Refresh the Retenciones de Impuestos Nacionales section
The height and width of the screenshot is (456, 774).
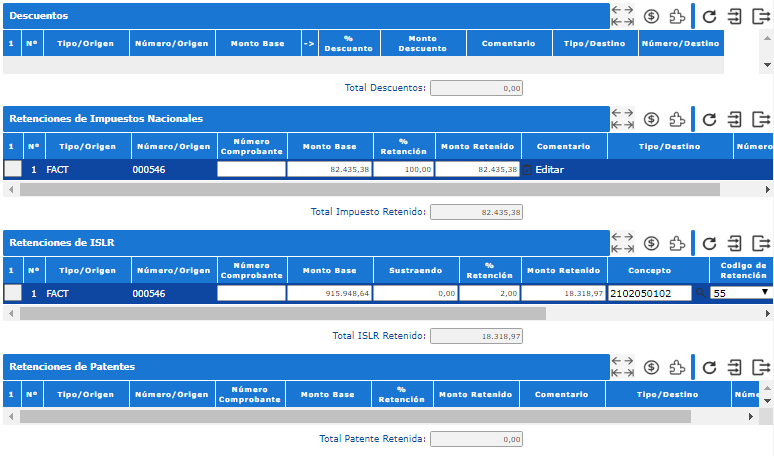coord(709,119)
